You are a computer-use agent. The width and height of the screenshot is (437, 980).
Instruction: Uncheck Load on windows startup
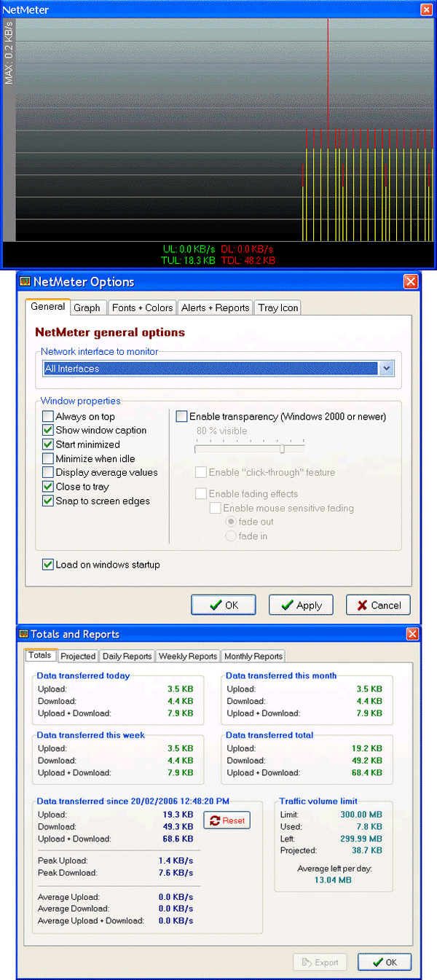pos(48,565)
